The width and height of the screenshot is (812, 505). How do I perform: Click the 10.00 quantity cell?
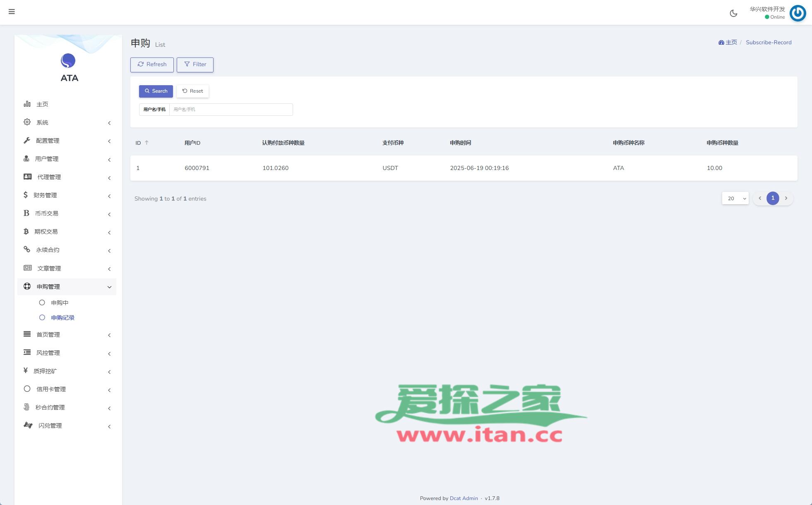[x=714, y=168]
